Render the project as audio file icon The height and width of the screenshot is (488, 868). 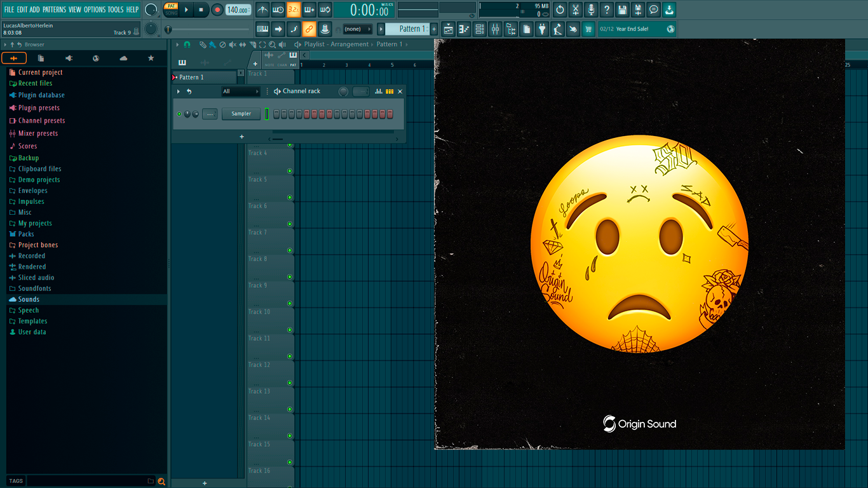[638, 10]
